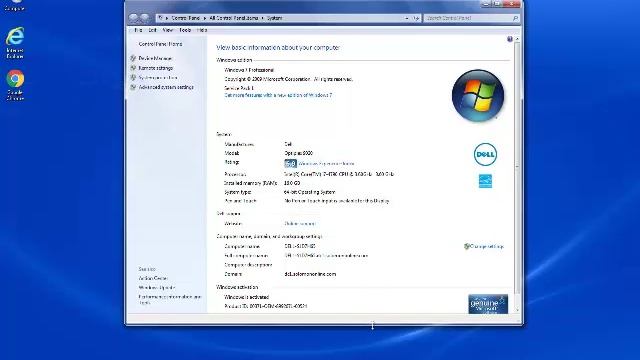The height and width of the screenshot is (360, 640).
Task: Click the scrollbar up arrow
Action: tap(517, 39)
